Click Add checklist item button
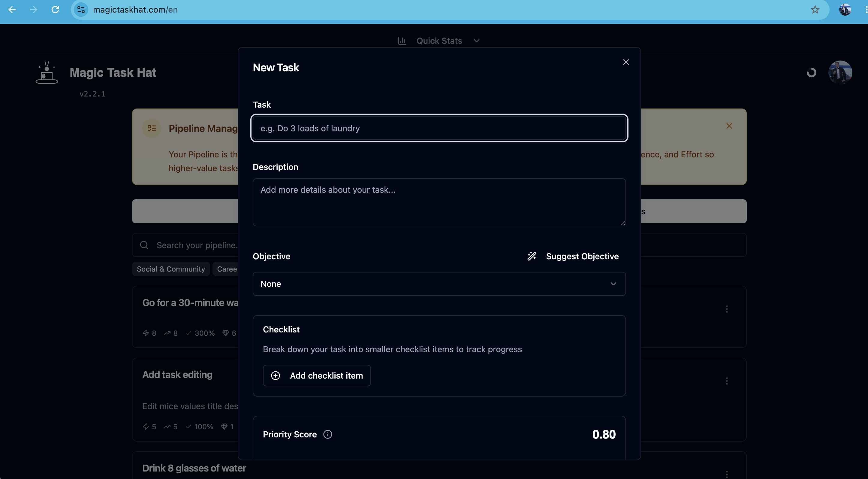Viewport: 868px width, 479px height. pos(317,375)
